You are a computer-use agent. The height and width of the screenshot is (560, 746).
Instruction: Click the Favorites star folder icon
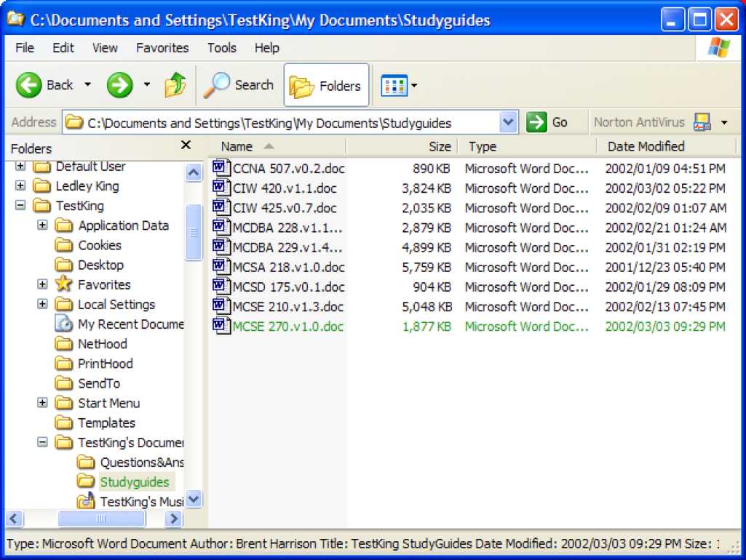tap(64, 284)
